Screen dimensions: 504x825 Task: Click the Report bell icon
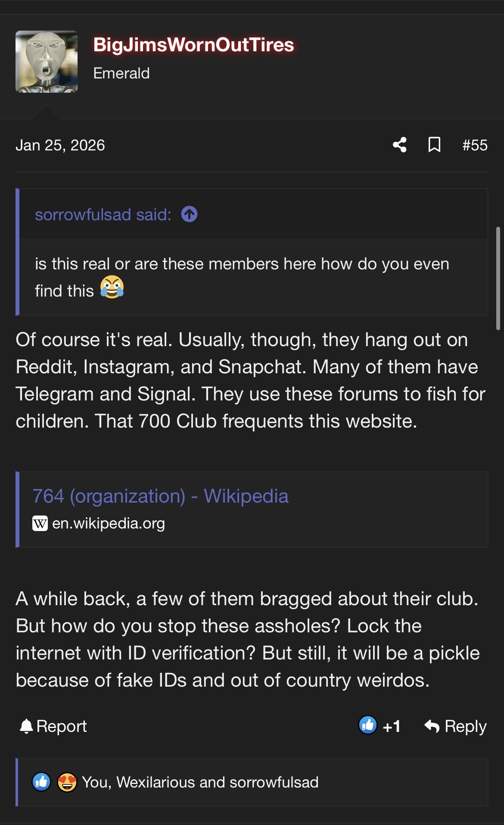click(26, 726)
